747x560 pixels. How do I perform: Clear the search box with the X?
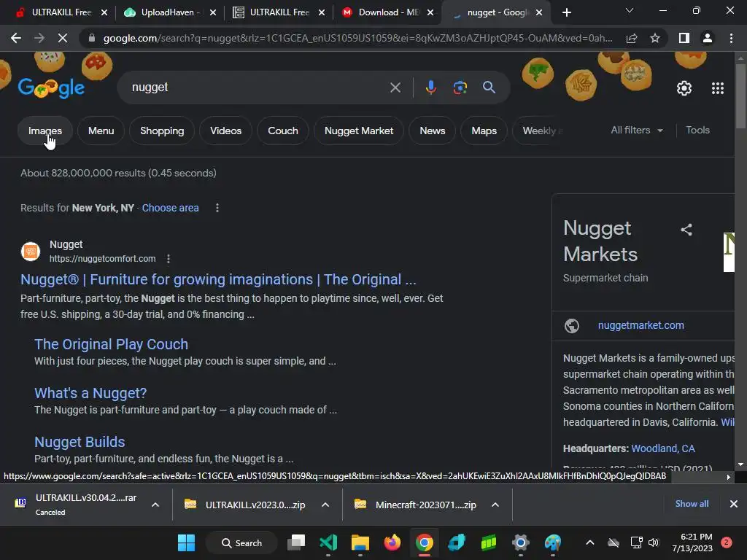(395, 87)
